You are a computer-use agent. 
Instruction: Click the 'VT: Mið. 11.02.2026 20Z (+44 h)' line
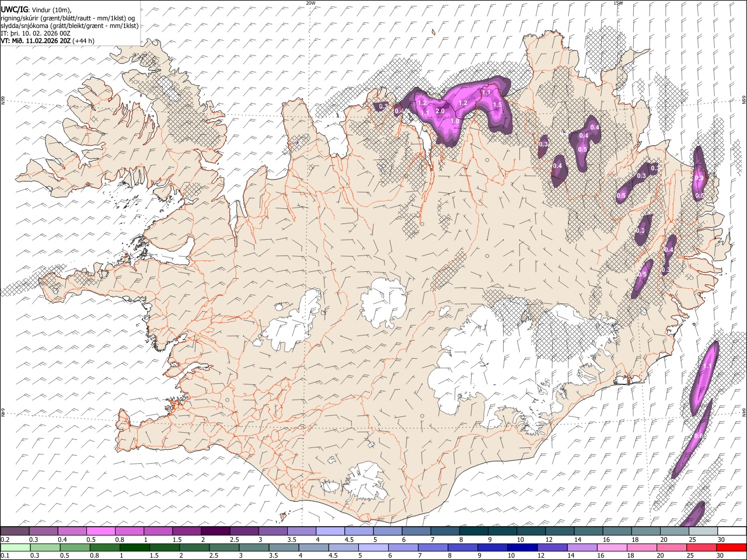coord(47,41)
